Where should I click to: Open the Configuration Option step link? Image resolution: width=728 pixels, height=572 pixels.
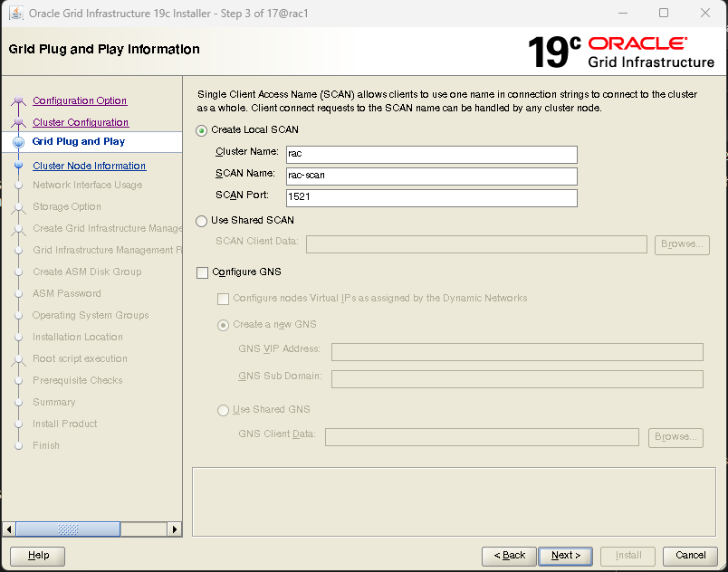(x=80, y=100)
